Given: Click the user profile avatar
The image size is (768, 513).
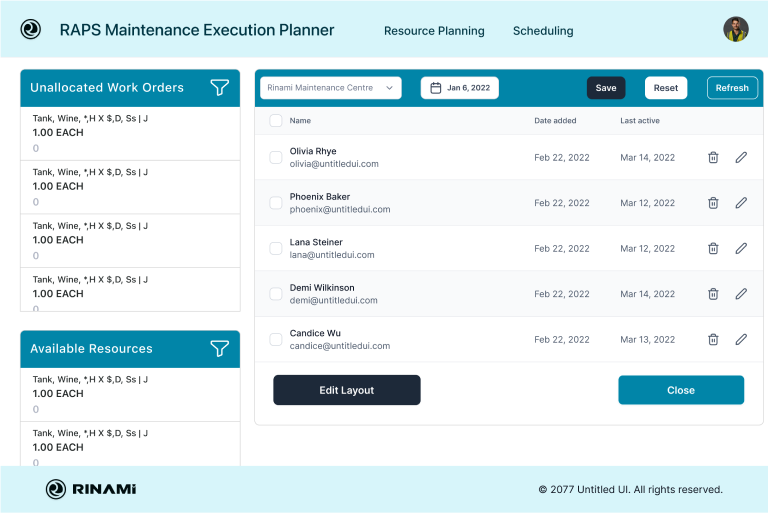Looking at the screenshot, I should (736, 30).
